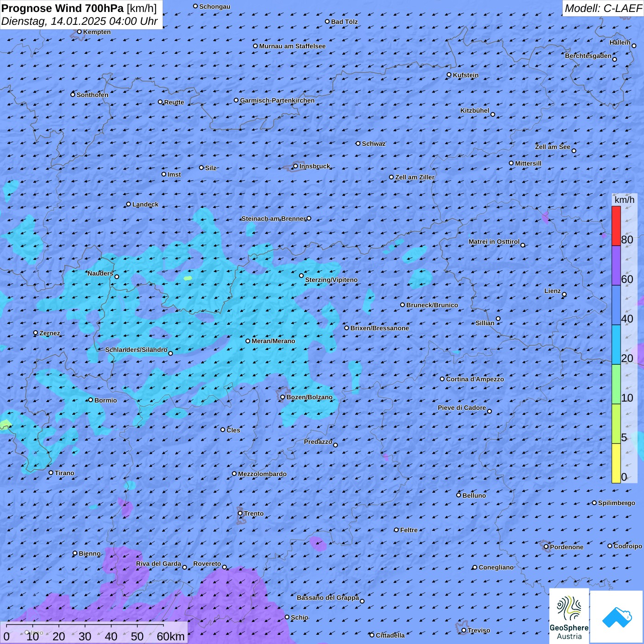
Task: Click the Garmisch-Partenkirchen marker
Action: (236, 100)
